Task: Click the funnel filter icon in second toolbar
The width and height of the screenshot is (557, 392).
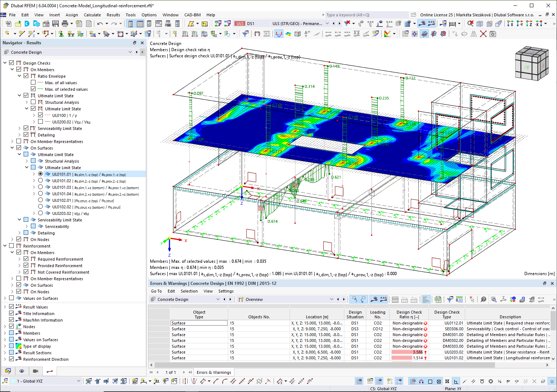Action: 246,34
